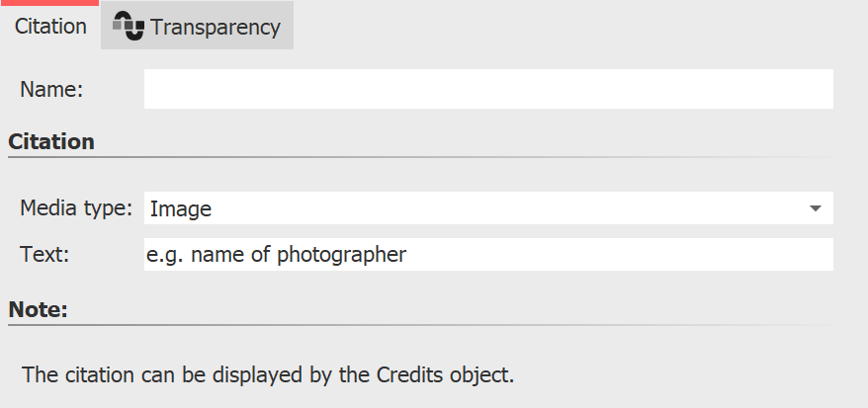Image resolution: width=868 pixels, height=408 pixels.
Task: Click into the Name input field
Action: pos(488,89)
